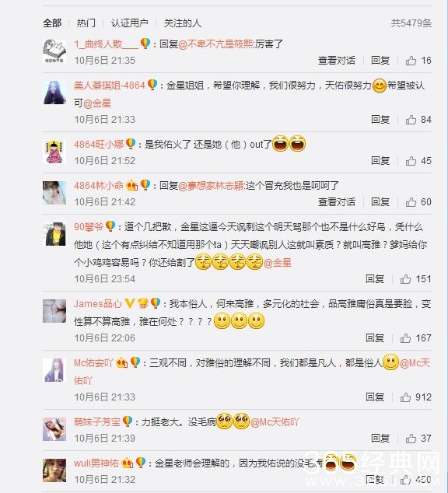Open the @金星 mention in 90攀爷's comment
Screen dimensions: 448x493
pyautogui.click(x=278, y=263)
